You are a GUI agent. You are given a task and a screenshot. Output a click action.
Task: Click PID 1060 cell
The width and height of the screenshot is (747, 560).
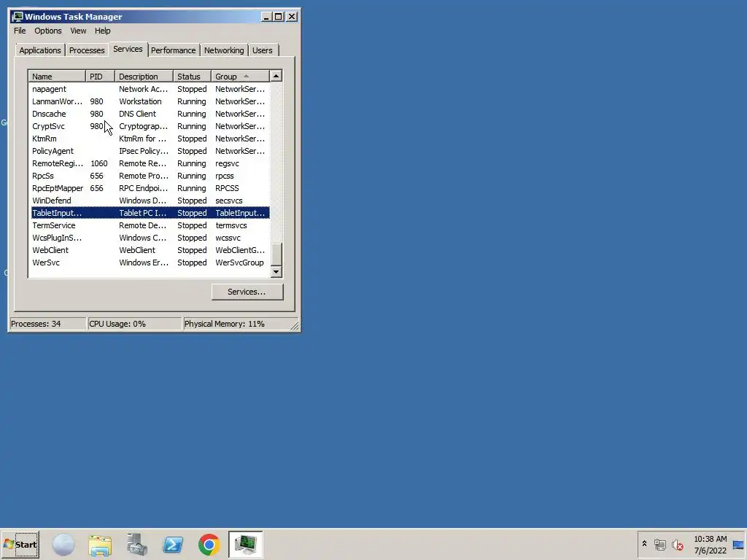[99, 163]
